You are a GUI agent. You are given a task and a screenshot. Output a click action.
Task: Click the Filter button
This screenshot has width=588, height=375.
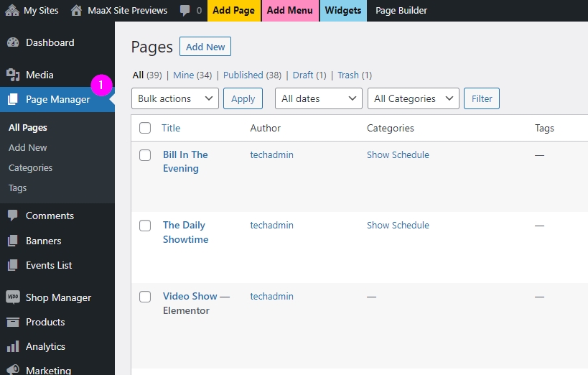pos(482,98)
